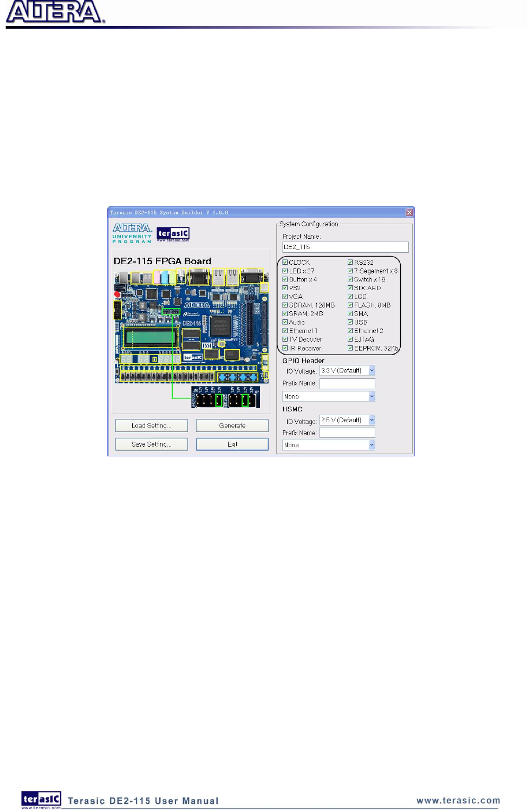This screenshot has width=527, height=812.
Task: Click the Generate button
Action: point(232,425)
